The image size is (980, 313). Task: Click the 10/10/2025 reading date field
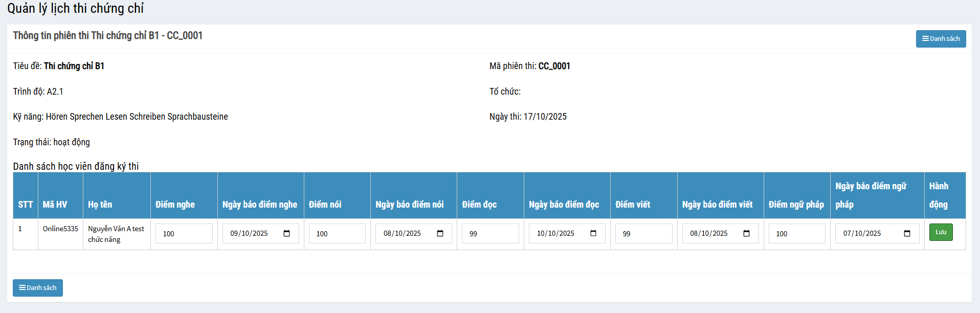556,234
